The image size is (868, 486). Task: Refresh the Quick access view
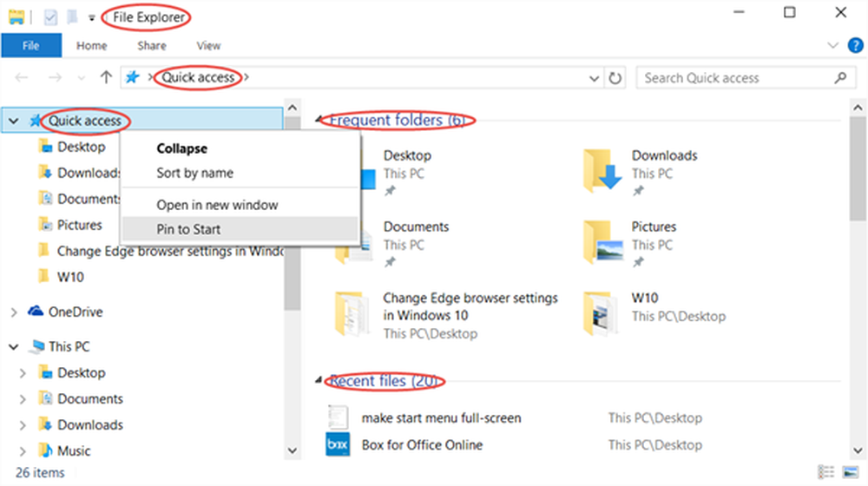point(615,78)
